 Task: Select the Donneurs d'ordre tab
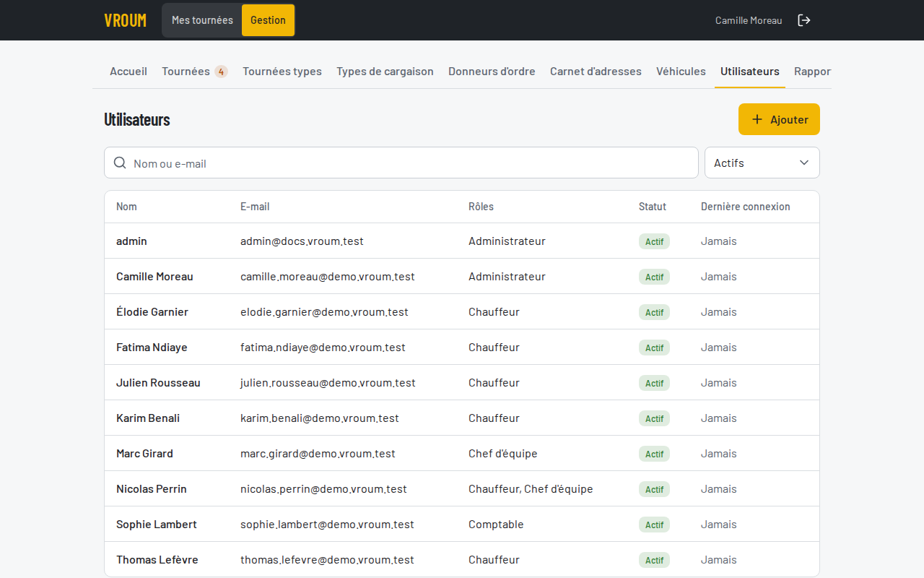point(492,72)
